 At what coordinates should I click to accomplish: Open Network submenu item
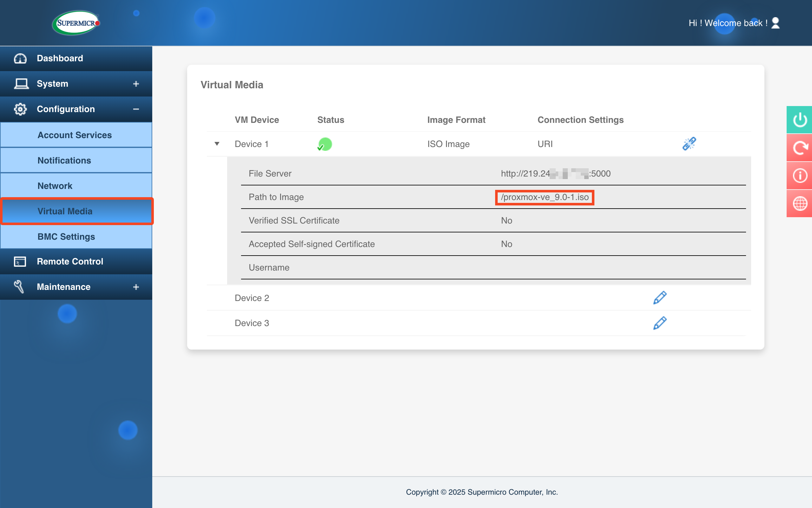click(76, 186)
